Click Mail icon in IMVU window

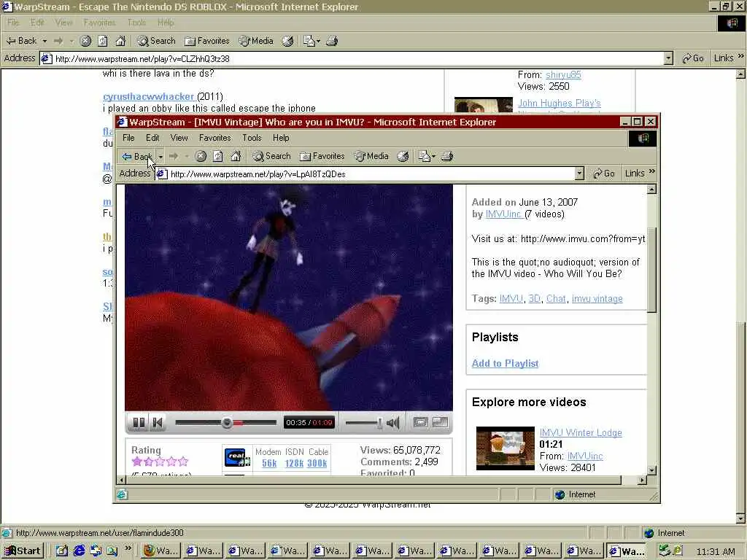pyautogui.click(x=424, y=156)
